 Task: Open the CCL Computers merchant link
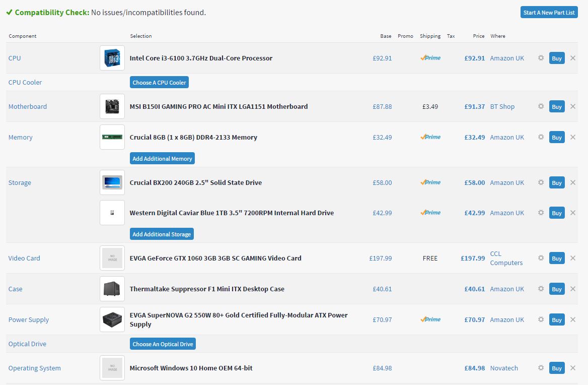[506, 258]
